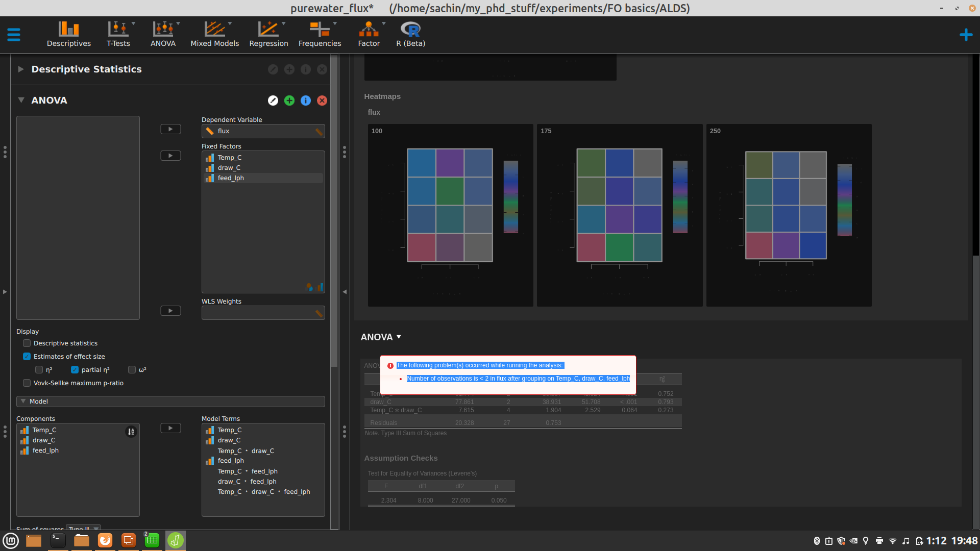
Task: Click the blue plus modules icon
Action: pos(966,35)
